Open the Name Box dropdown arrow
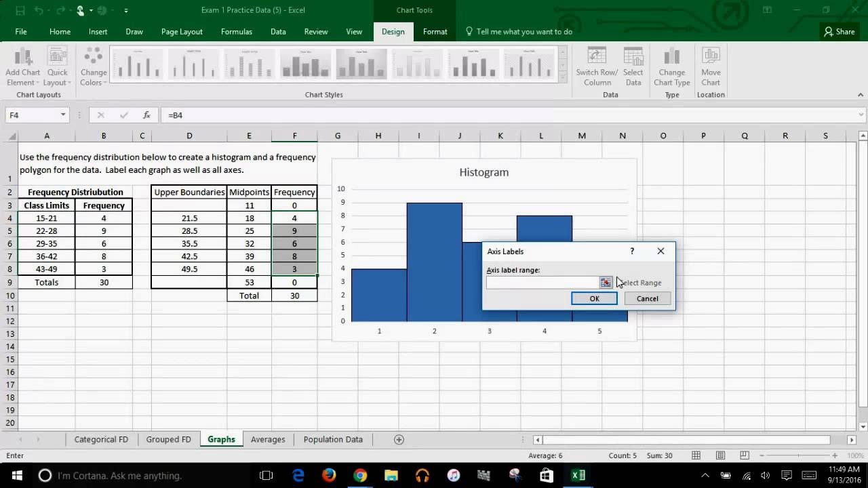868x488 pixels. pyautogui.click(x=63, y=115)
